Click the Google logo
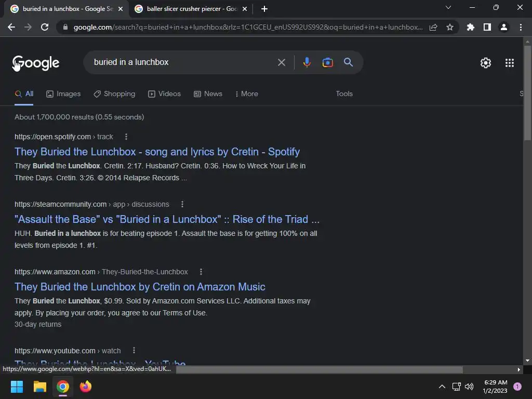 pos(36,63)
